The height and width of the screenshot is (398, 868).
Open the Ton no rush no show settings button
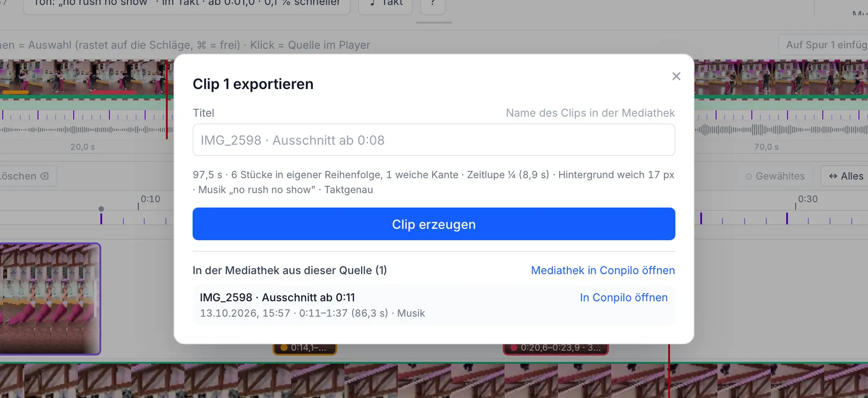pyautogui.click(x=187, y=5)
